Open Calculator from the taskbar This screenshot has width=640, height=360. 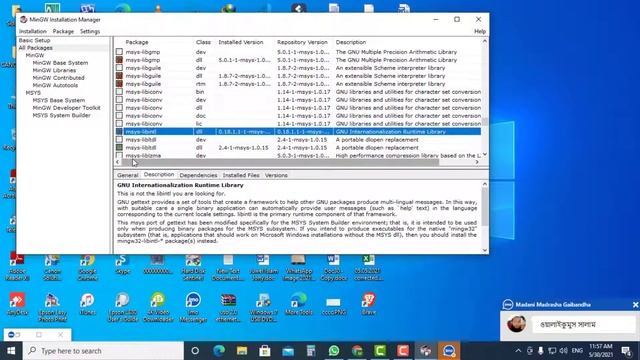(x=311, y=351)
